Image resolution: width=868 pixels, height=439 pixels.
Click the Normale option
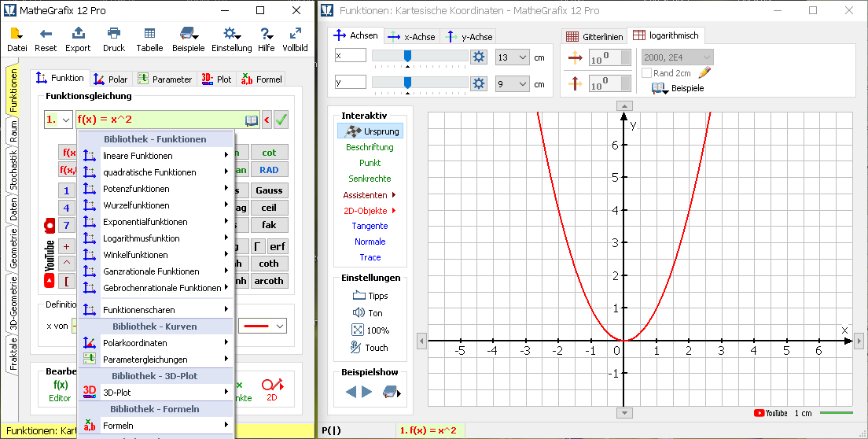[370, 242]
